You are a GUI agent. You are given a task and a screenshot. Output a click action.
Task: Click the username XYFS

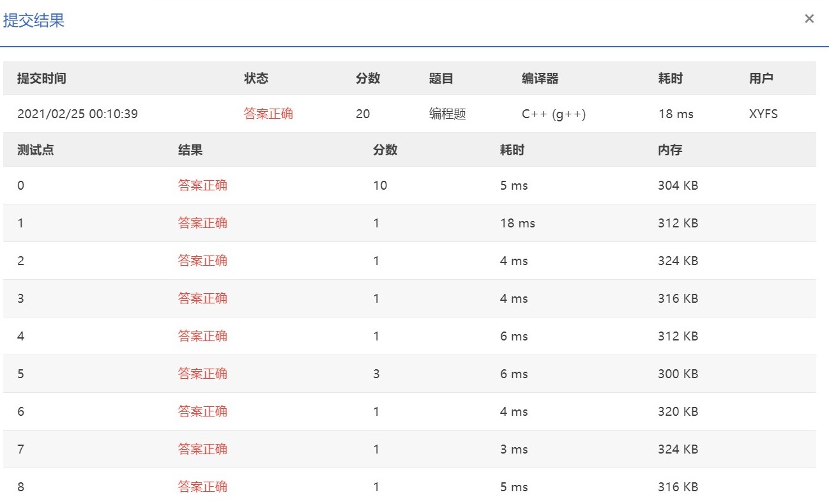(x=764, y=114)
